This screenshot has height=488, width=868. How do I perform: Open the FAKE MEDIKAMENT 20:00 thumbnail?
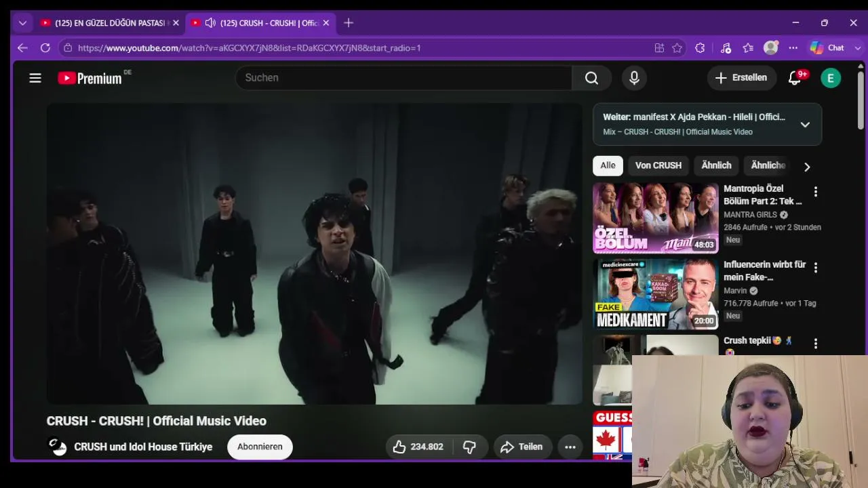[x=655, y=294]
